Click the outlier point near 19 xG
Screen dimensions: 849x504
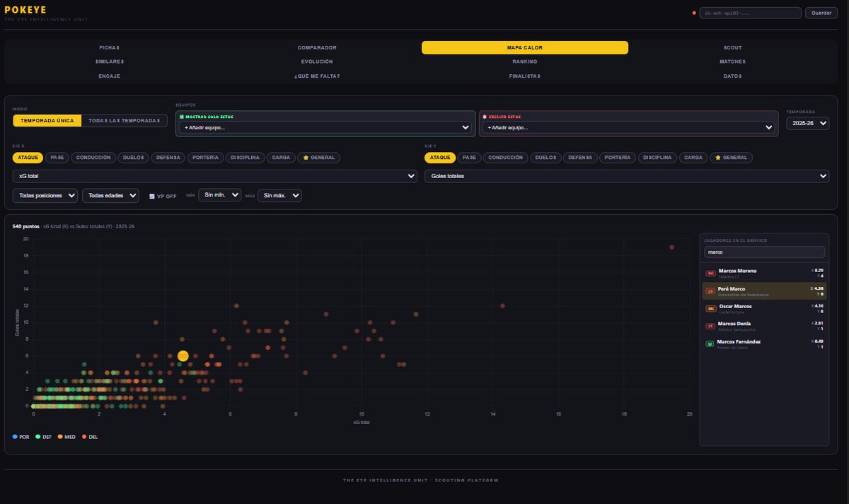click(671, 247)
